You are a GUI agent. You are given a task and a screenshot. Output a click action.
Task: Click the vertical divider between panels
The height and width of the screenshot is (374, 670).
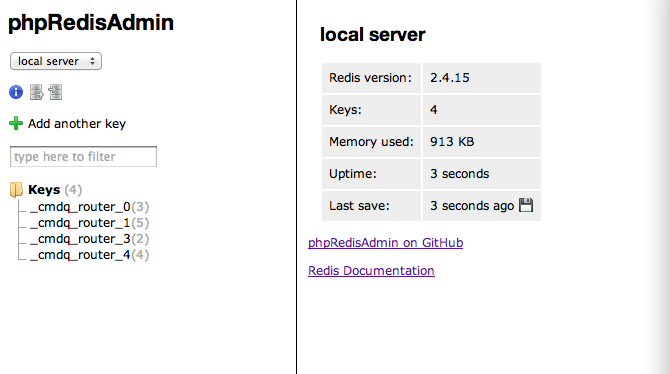pyautogui.click(x=296, y=187)
